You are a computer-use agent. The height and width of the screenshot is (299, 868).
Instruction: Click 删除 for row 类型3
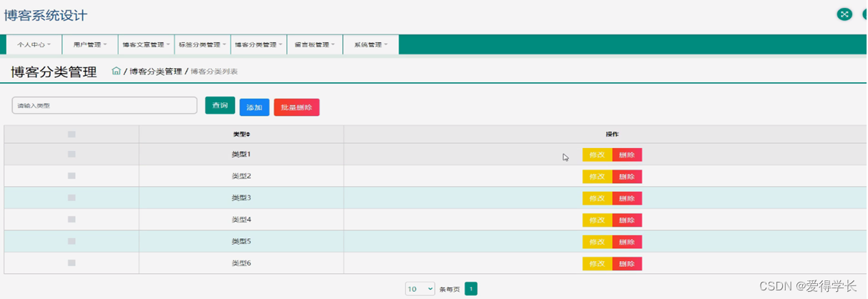pyautogui.click(x=627, y=198)
